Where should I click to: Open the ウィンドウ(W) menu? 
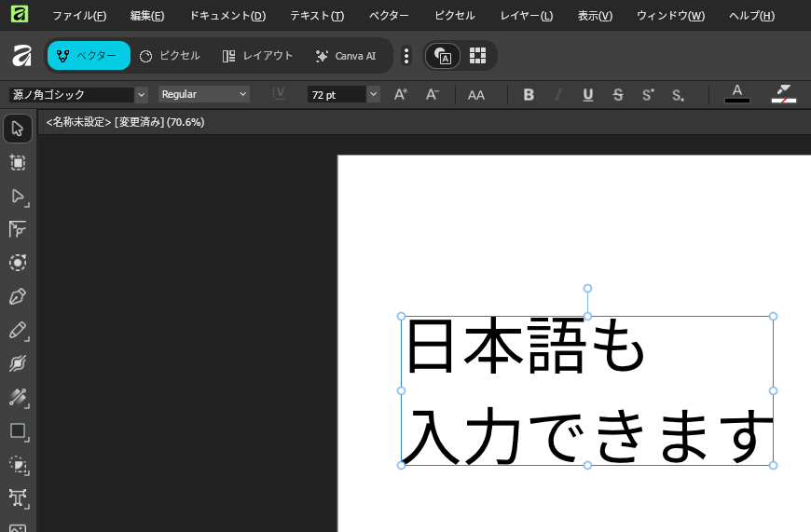click(x=670, y=16)
